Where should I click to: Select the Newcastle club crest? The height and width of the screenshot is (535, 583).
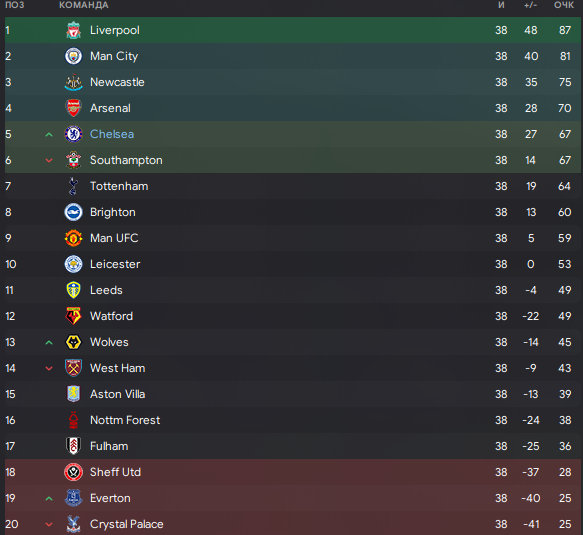click(74, 82)
